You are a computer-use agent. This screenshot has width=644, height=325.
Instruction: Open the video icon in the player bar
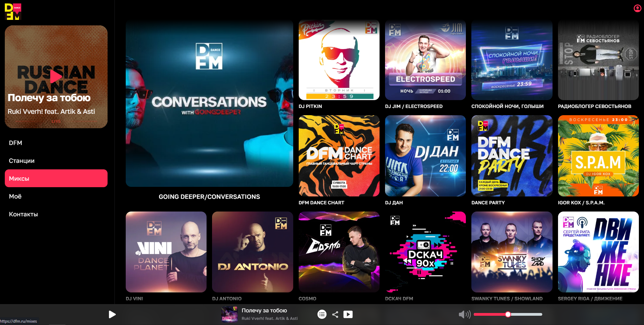(348, 314)
